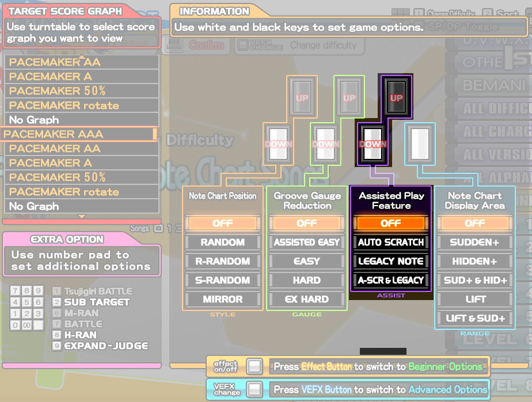The width and height of the screenshot is (532, 402).
Task: Click Change difficulty
Action: tap(299, 45)
